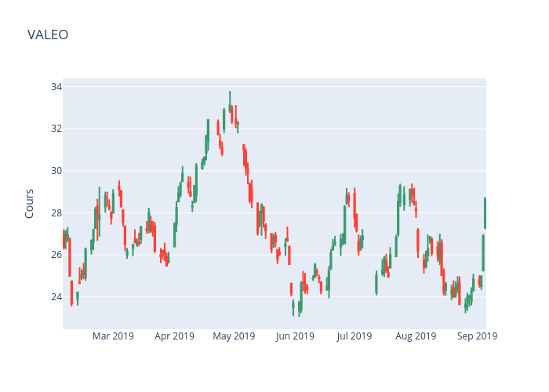Click the horizontal gridline at value 34
The height and width of the screenshot is (392, 549).
[x=353, y=87]
